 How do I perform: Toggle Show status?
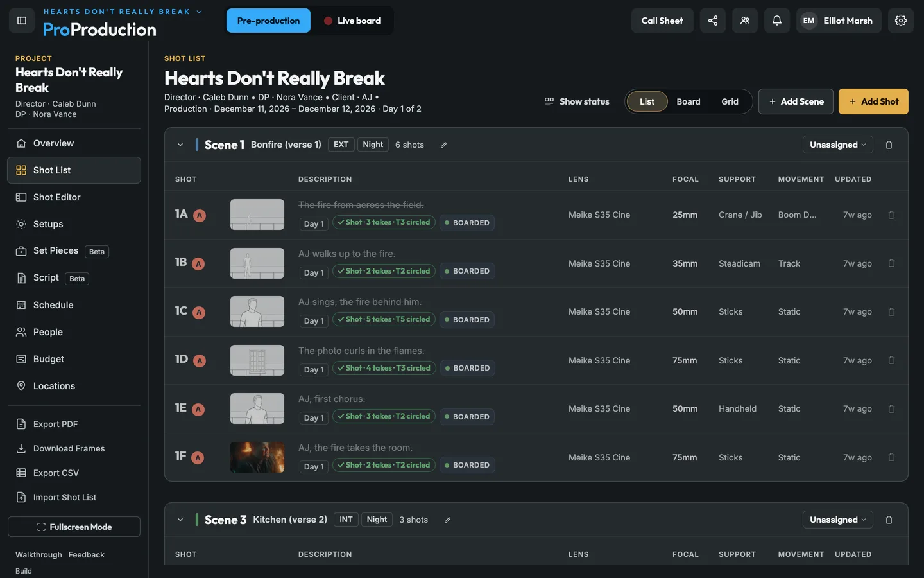577,101
